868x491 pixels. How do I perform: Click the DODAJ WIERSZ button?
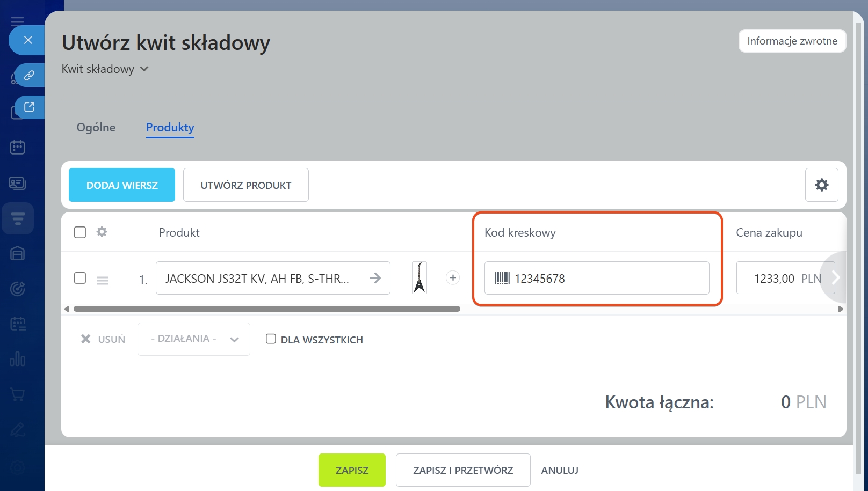(x=122, y=185)
